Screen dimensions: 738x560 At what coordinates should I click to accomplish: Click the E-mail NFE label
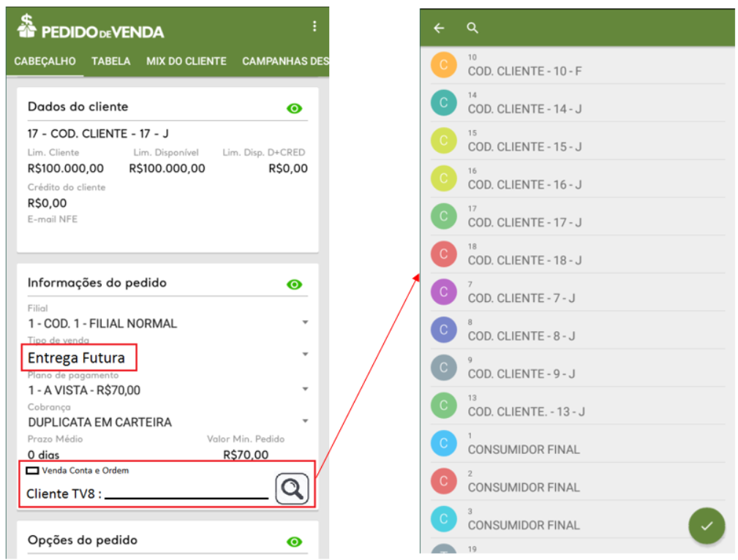tap(52, 219)
